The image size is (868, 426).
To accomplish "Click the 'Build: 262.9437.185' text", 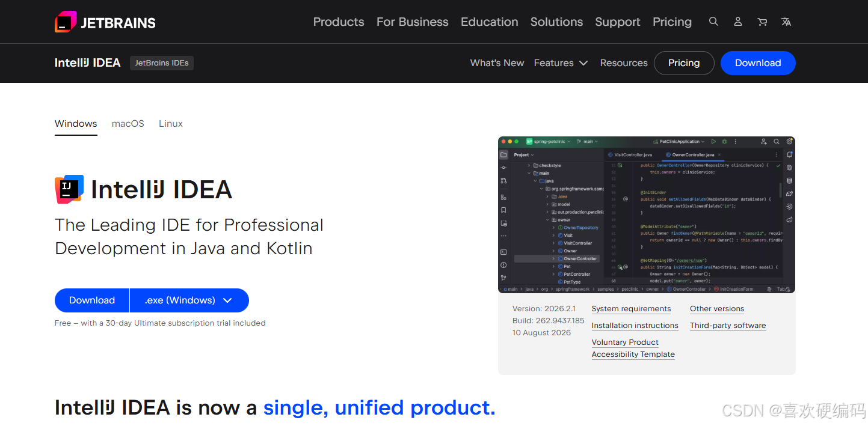I will 549,321.
